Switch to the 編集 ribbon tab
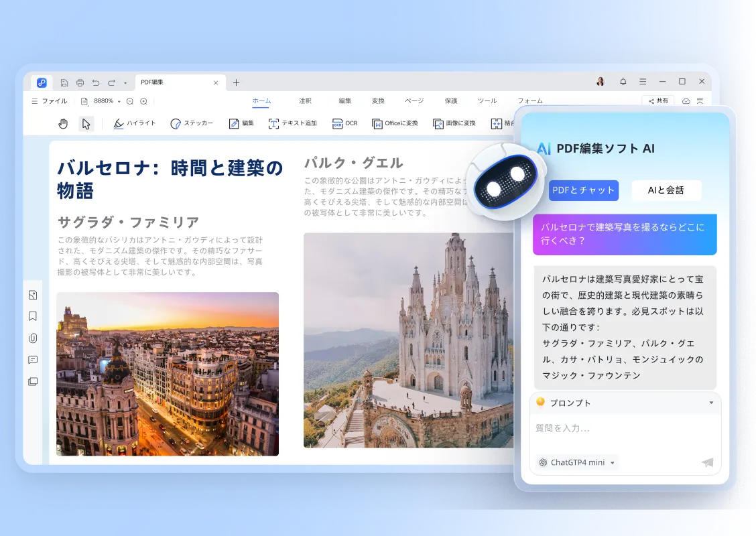 tap(344, 100)
